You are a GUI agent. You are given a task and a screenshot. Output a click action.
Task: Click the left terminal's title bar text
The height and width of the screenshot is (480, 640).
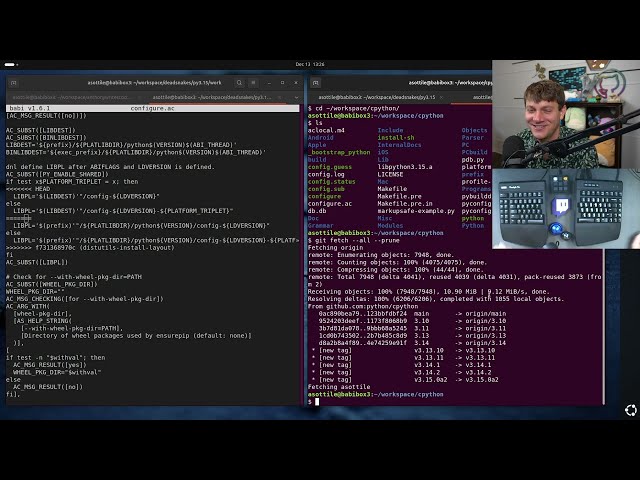click(x=154, y=82)
